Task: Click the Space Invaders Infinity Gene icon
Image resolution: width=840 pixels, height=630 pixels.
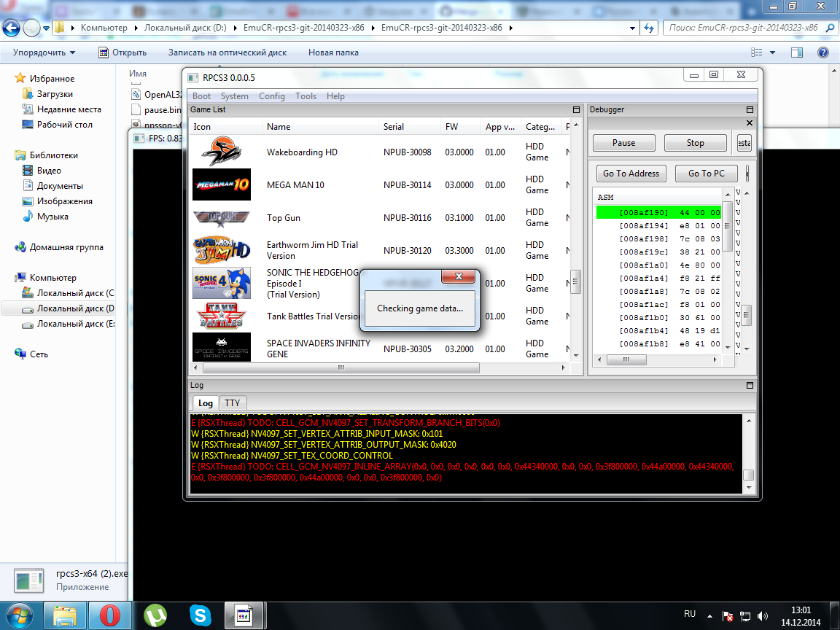Action: click(222, 348)
